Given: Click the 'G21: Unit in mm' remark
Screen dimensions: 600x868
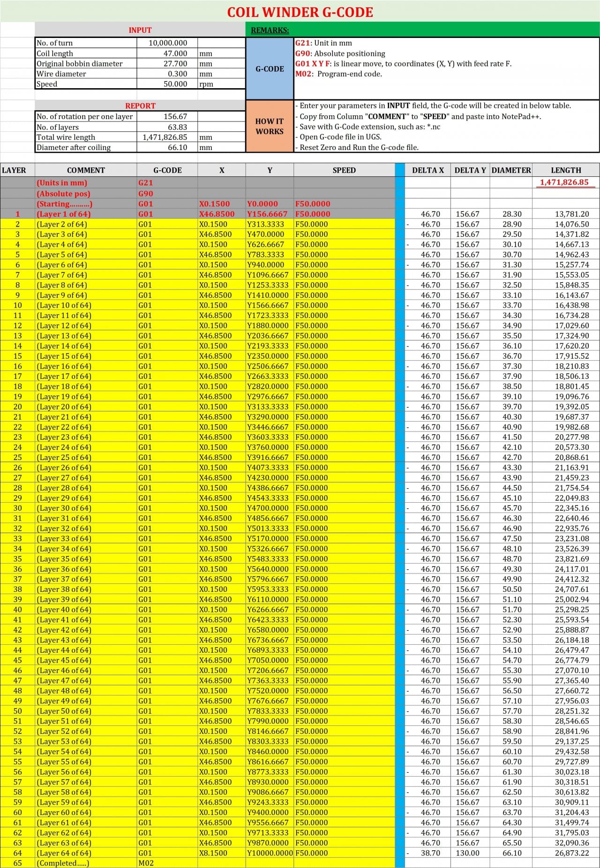Looking at the screenshot, I should pyautogui.click(x=323, y=43).
